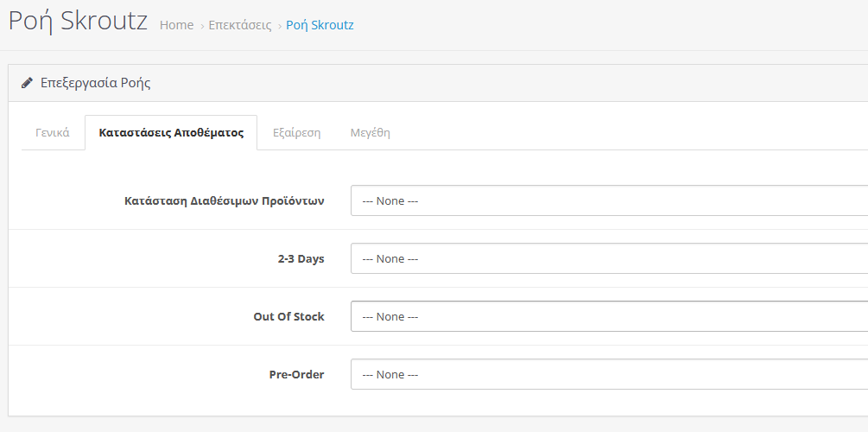Image resolution: width=868 pixels, height=432 pixels.
Task: Click the Κατάσταση Διαθέσιμων Προϊόντων label
Action: pos(225,200)
